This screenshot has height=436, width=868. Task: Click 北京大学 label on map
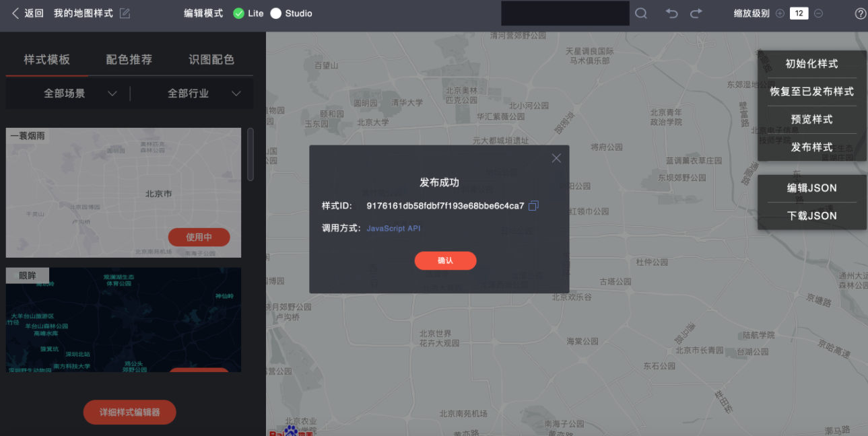tap(373, 122)
